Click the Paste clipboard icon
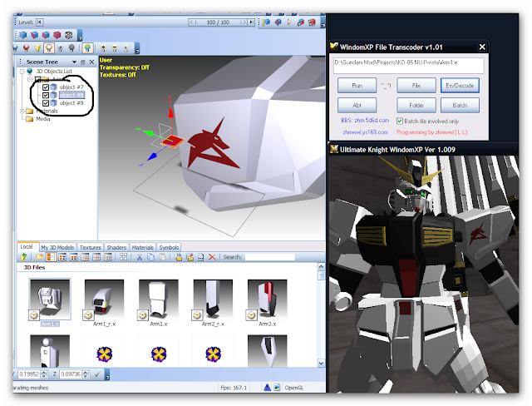 coord(162,257)
